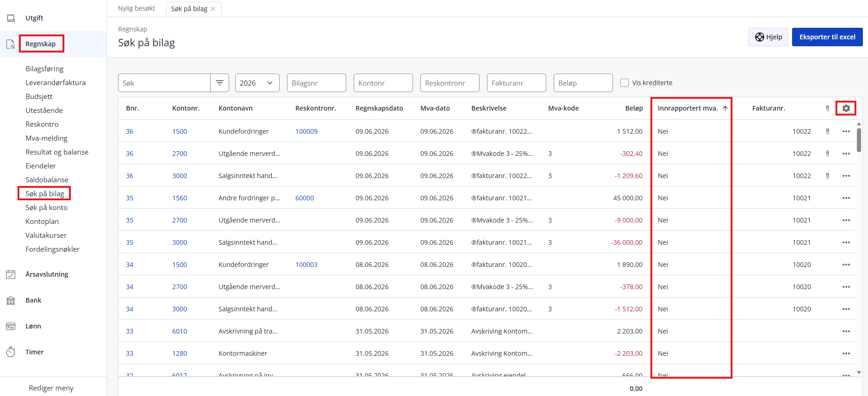This screenshot has height=396, width=868.
Task: Open more options for row 35 account 1560
Action: pos(846,198)
